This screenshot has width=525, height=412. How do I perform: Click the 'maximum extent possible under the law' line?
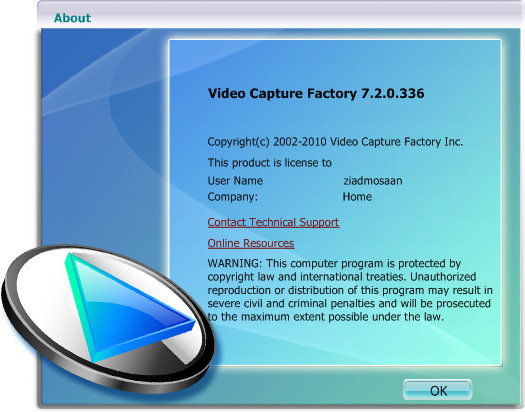pos(325,317)
